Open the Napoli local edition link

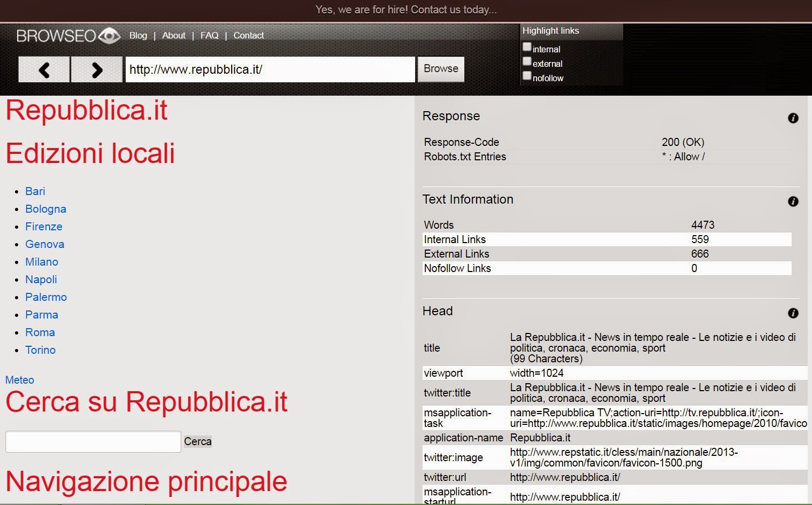click(41, 279)
